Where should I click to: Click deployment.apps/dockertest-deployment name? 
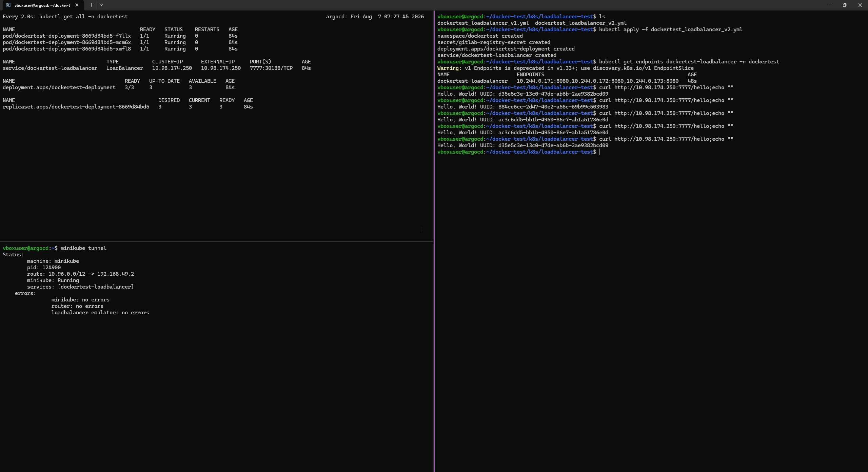59,87
